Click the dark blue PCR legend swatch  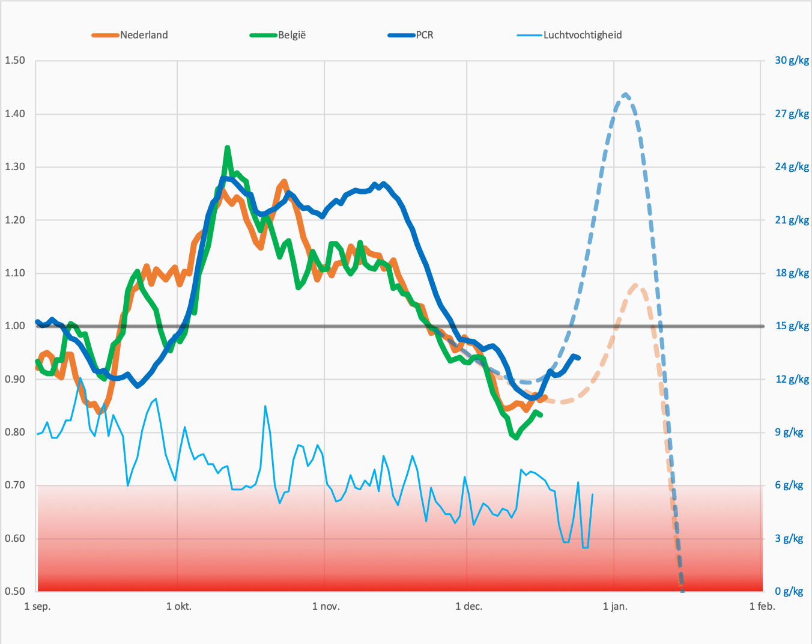click(402, 35)
